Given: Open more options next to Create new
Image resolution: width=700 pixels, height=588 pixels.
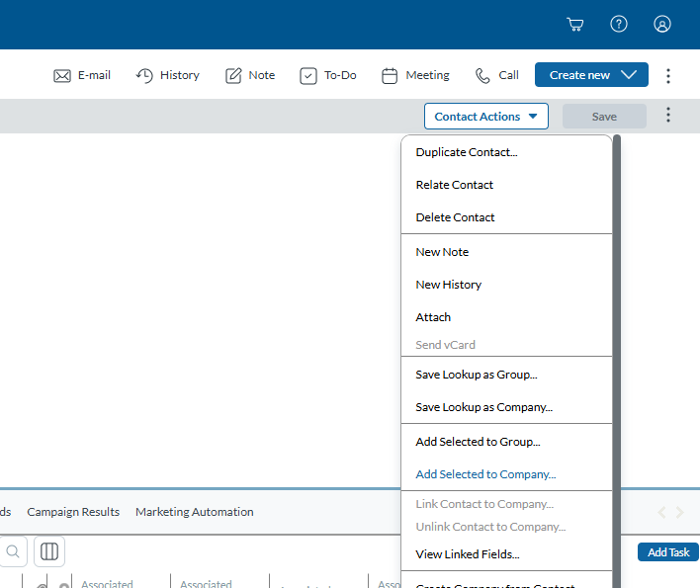Looking at the screenshot, I should tap(667, 76).
